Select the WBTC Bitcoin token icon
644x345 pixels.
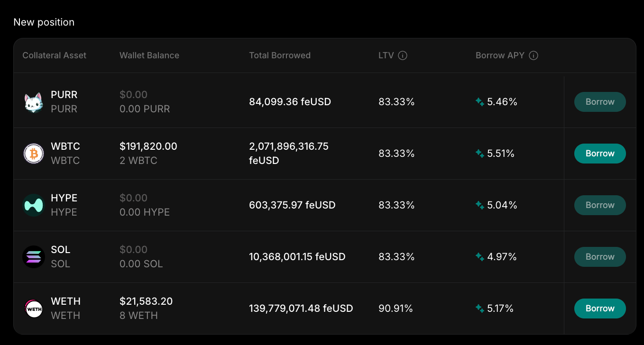click(34, 153)
